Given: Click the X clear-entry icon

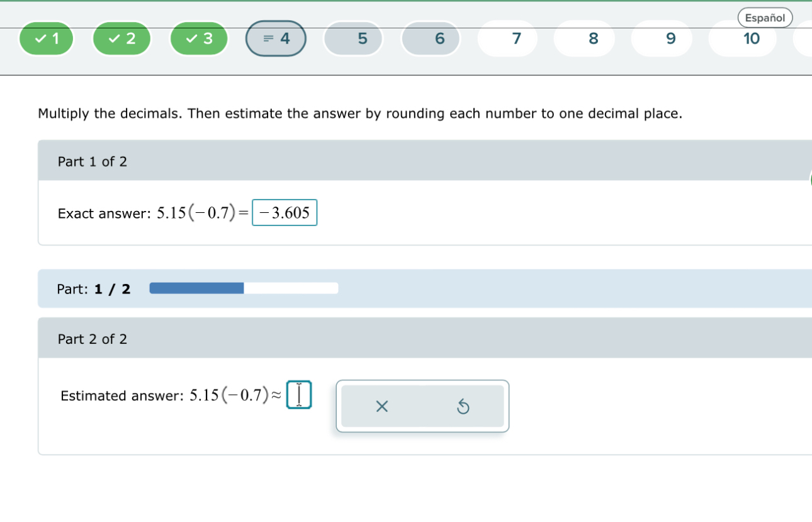Looking at the screenshot, I should coord(381,406).
